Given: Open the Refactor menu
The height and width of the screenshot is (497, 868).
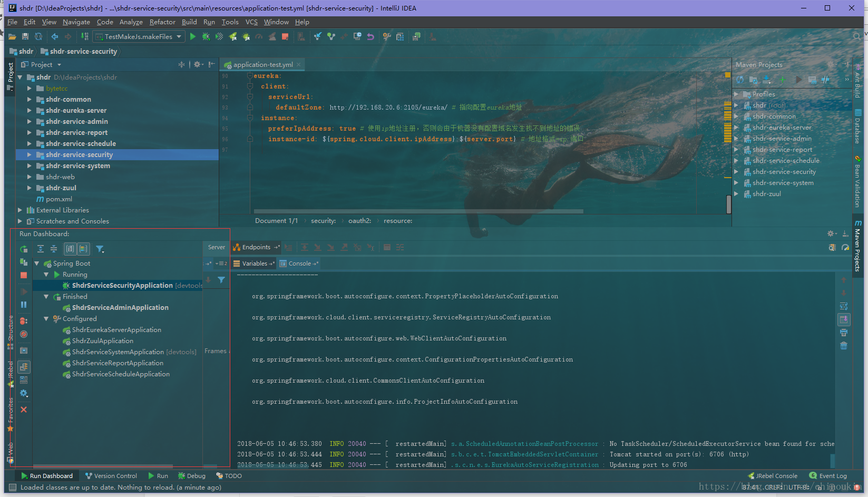Looking at the screenshot, I should tap(162, 22).
